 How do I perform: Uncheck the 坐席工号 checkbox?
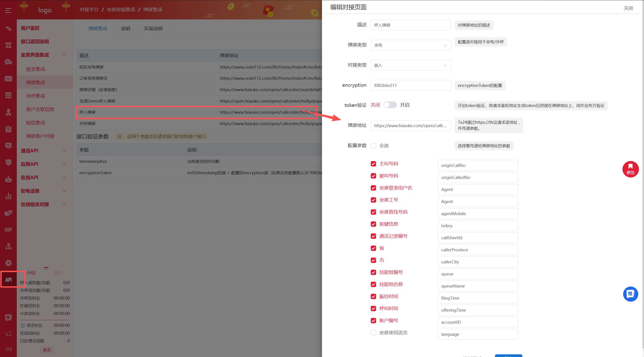coord(373,200)
